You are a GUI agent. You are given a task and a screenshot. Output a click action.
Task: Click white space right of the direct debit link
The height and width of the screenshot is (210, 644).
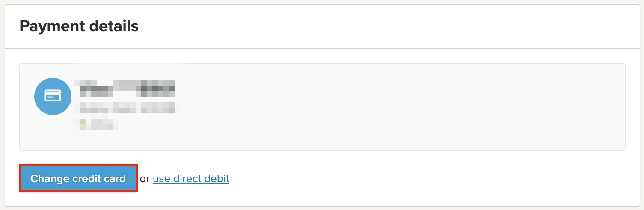385,178
